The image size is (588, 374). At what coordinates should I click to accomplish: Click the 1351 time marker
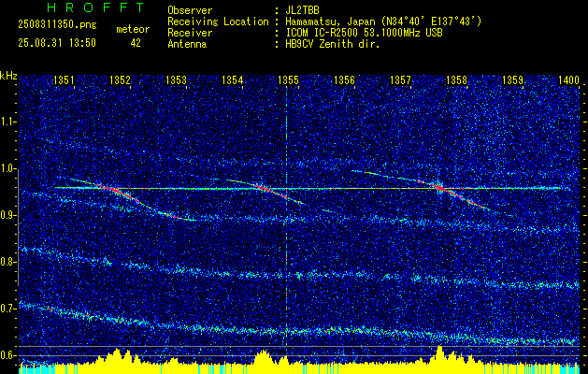pos(64,79)
